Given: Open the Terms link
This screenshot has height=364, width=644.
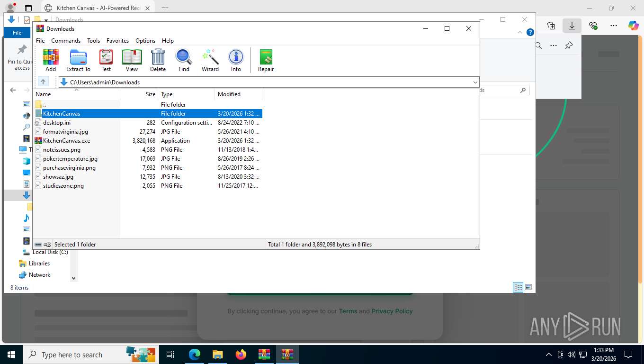Looking at the screenshot, I should tap(348, 311).
